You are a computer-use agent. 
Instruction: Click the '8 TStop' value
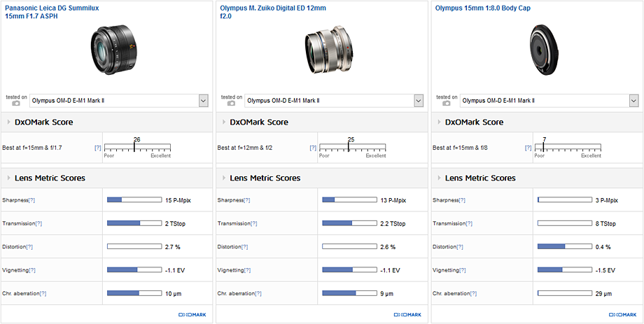click(605, 224)
